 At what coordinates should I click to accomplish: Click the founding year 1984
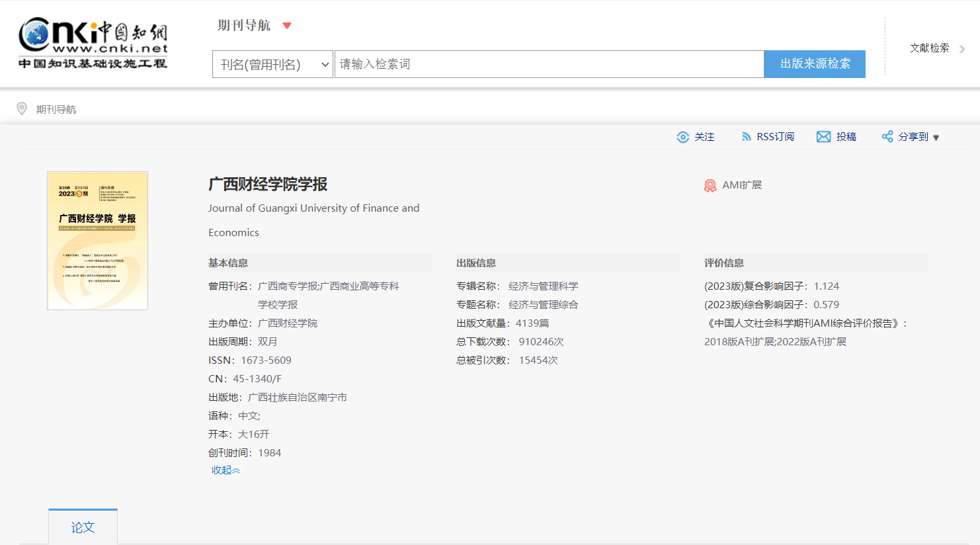pyautogui.click(x=270, y=453)
